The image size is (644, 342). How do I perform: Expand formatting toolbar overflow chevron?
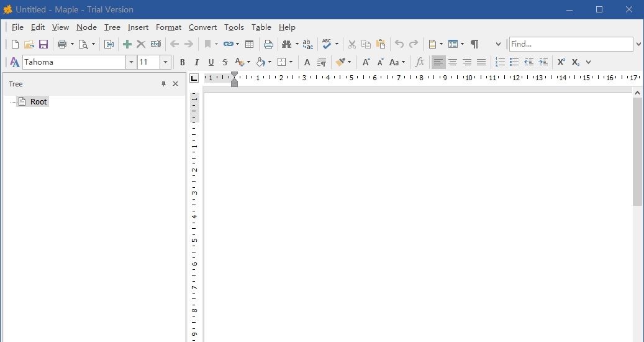[x=588, y=62]
